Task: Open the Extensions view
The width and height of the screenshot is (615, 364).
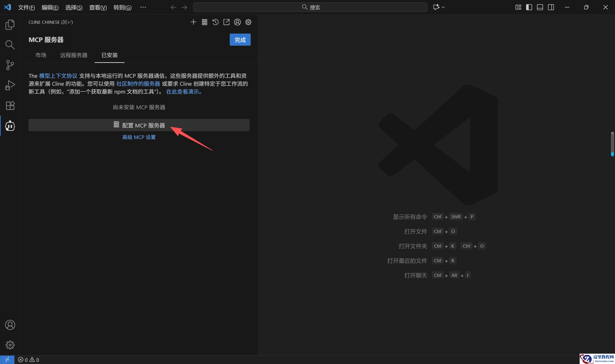Action: click(10, 105)
